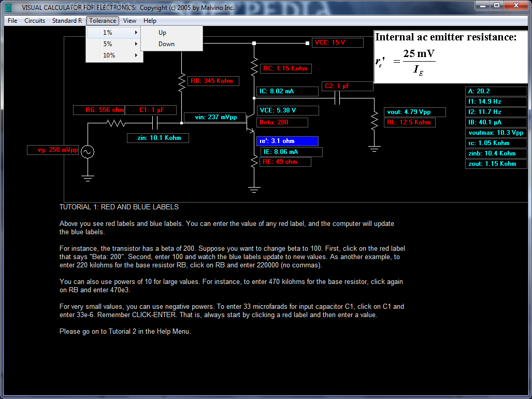Expand the 5% tolerance submenu
Viewport: 532px width, 399px height.
pyautogui.click(x=114, y=44)
